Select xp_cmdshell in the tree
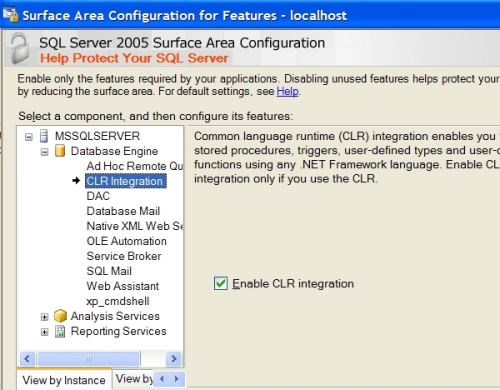Viewport: 500px width, 390px height. 118,301
